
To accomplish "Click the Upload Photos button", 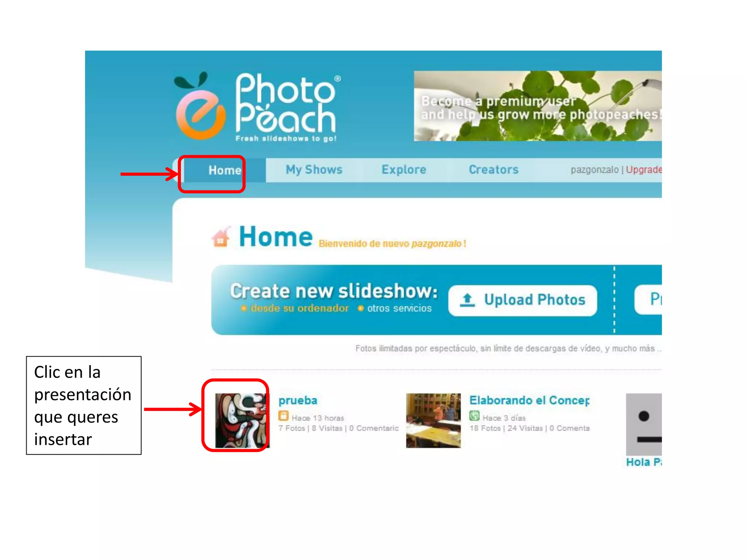I will [x=523, y=300].
